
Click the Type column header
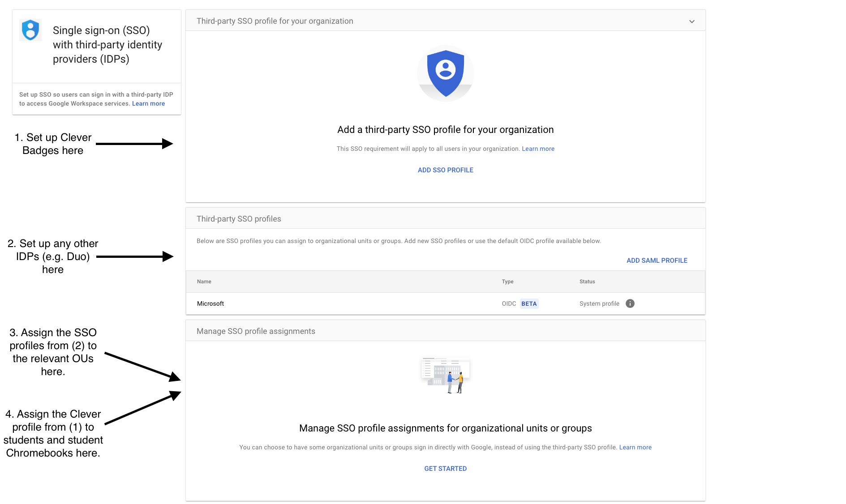coord(507,282)
